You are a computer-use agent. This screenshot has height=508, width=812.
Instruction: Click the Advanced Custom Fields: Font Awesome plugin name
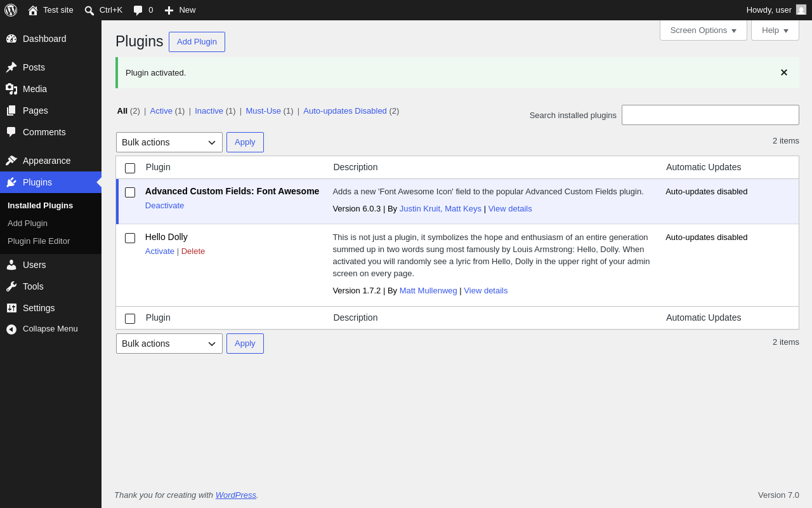click(232, 191)
